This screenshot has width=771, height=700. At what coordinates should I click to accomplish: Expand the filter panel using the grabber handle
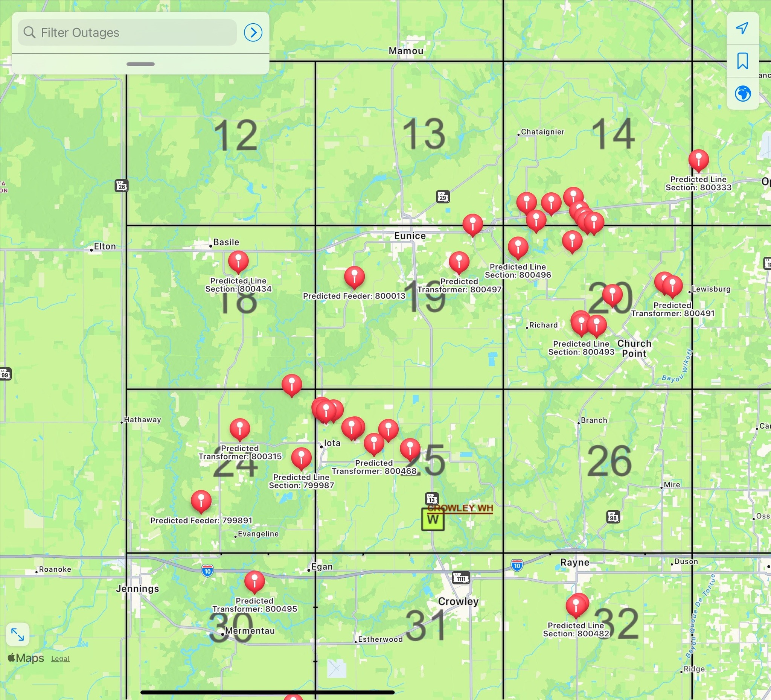140,64
